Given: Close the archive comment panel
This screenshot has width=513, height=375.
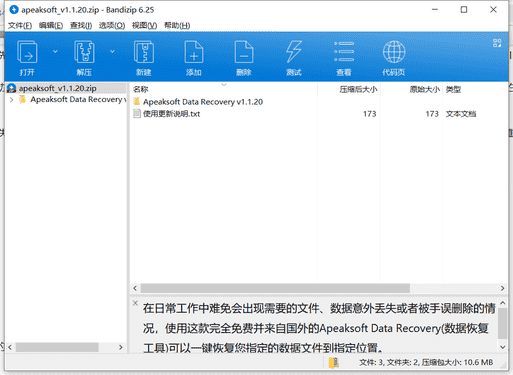Looking at the screenshot, I should coord(135,303).
